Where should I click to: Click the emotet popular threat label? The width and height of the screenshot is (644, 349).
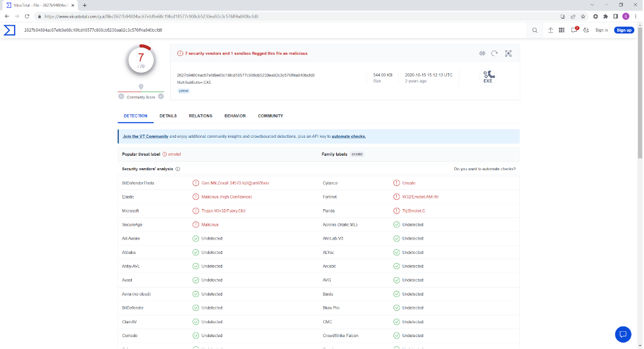click(x=174, y=154)
